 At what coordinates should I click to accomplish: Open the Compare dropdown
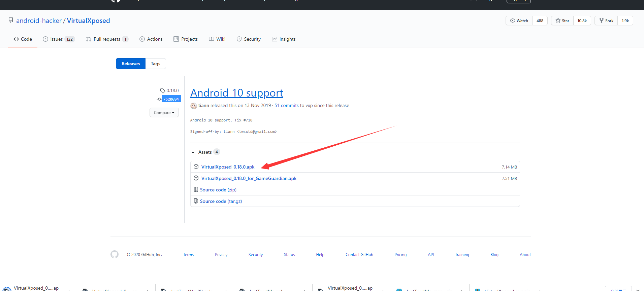point(164,113)
